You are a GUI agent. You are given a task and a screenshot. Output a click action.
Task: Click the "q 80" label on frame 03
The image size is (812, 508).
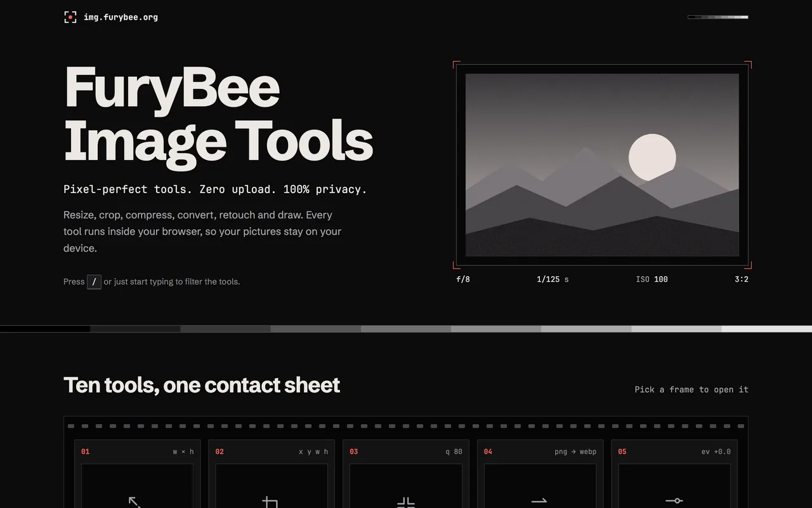pos(454,452)
